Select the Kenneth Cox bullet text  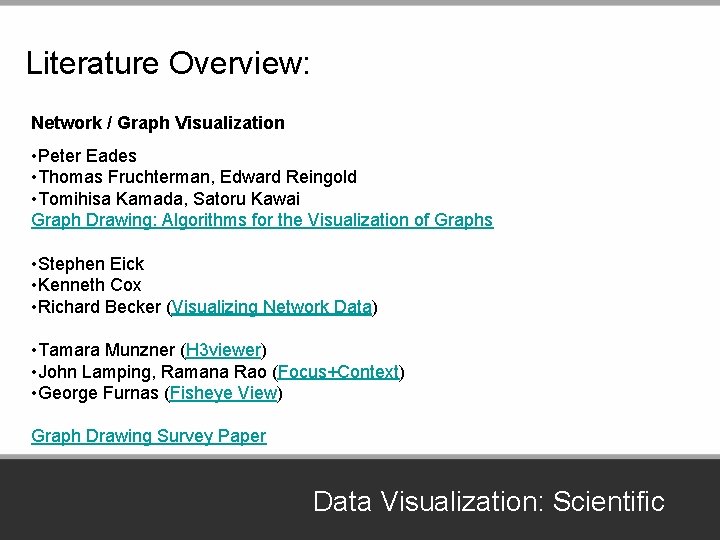pos(90,285)
